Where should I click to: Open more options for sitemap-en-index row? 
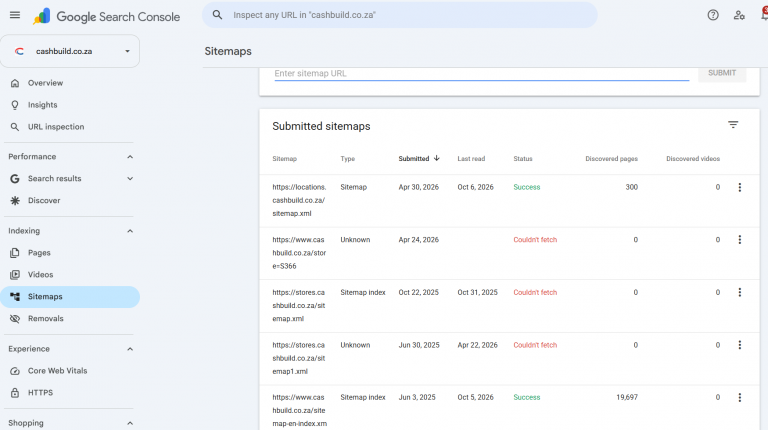point(740,397)
